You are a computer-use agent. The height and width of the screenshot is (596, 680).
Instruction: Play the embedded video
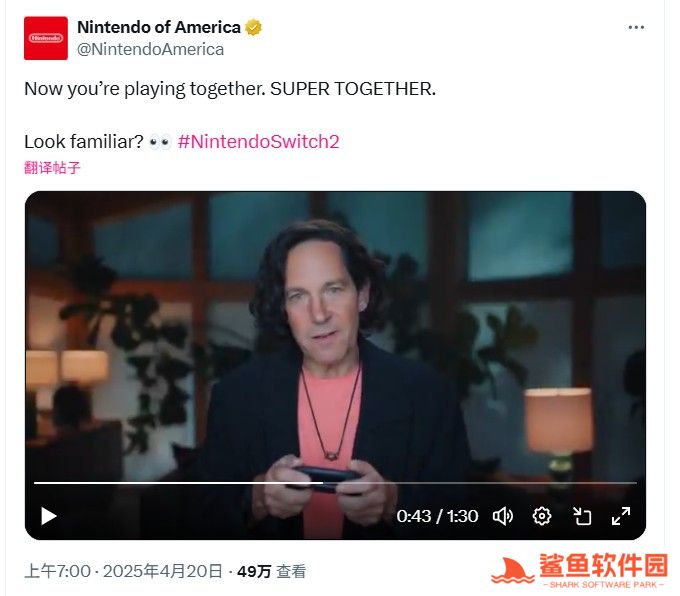tap(49, 516)
